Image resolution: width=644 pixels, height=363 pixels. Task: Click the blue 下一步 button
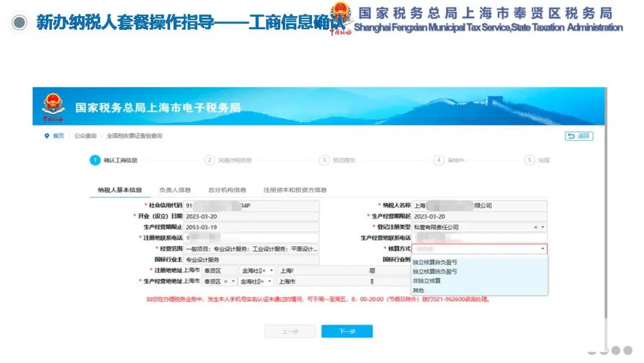[x=347, y=331]
